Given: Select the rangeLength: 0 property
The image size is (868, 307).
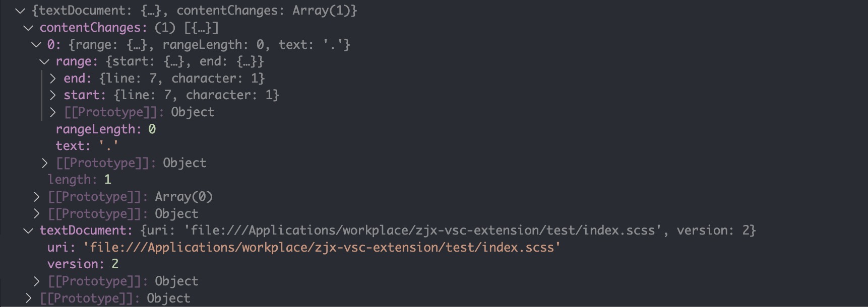Looking at the screenshot, I should [x=106, y=129].
